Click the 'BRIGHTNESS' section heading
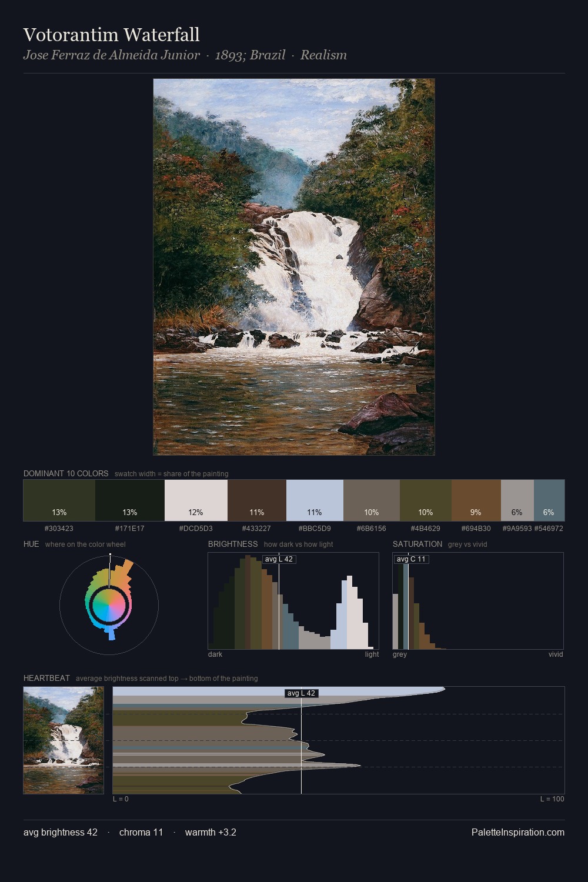588x882 pixels. click(x=233, y=544)
